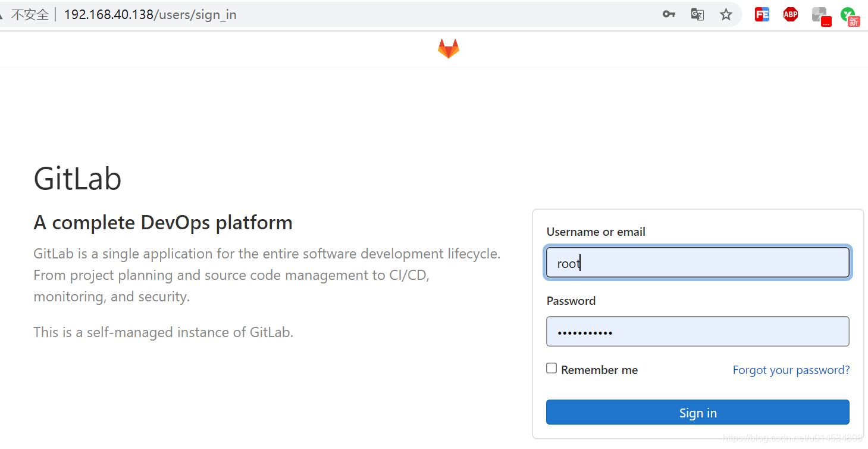
Task: Click the self-managed instance notice text
Action: pyautogui.click(x=164, y=332)
